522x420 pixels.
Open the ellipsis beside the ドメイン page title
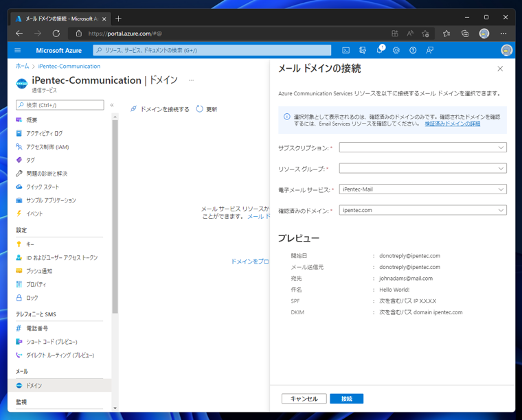[x=191, y=80]
